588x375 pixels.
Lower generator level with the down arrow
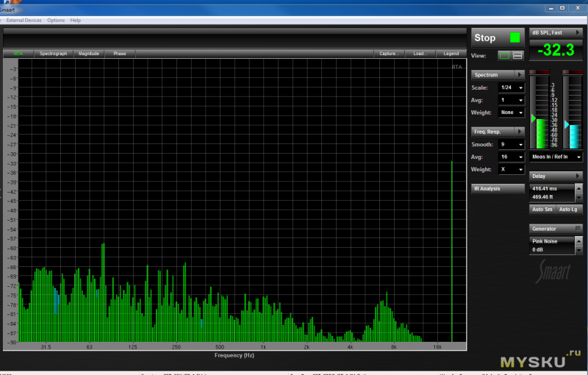(x=579, y=250)
